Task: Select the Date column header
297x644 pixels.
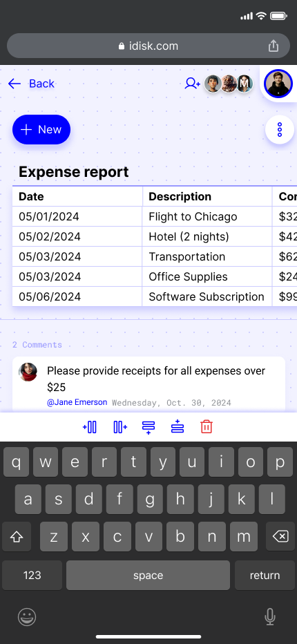Action: tap(77, 196)
